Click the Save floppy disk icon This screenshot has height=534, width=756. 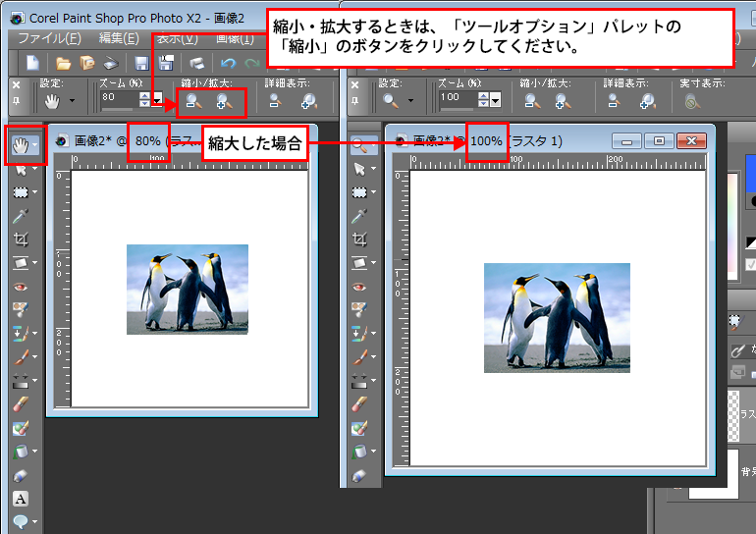pos(141,63)
